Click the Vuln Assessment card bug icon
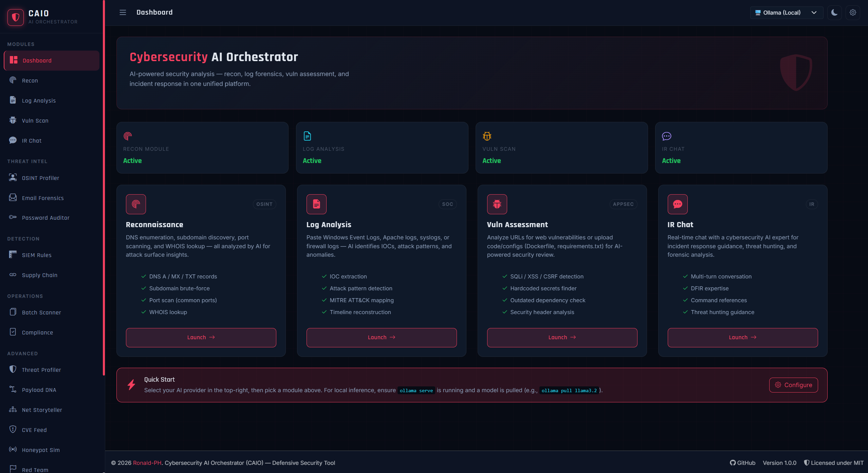Viewport: 868px width, 473px height. (497, 204)
